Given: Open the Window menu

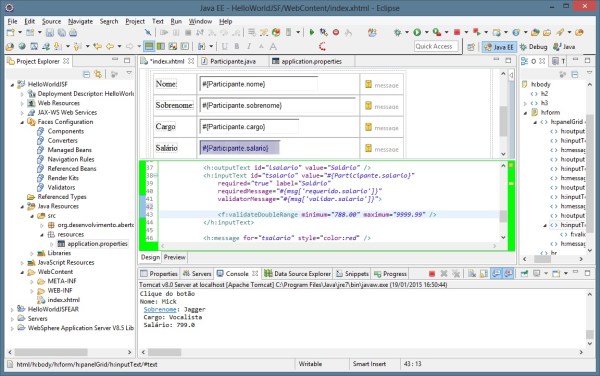Looking at the screenshot, I should tap(200, 21).
